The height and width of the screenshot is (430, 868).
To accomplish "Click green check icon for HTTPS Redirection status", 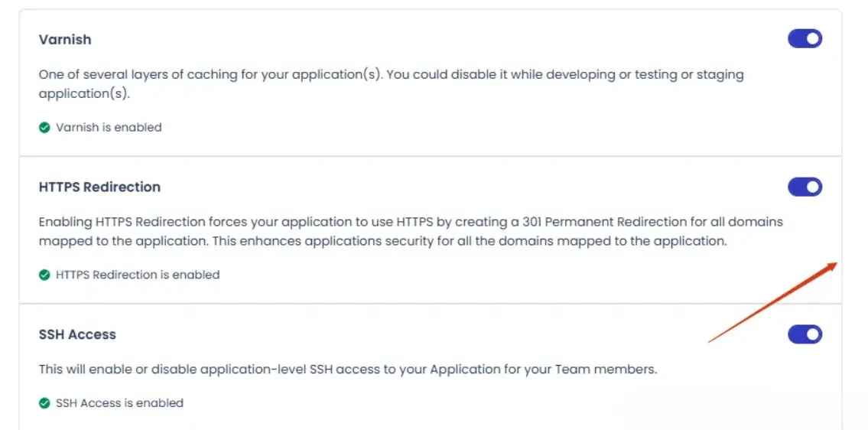I will coord(44,275).
